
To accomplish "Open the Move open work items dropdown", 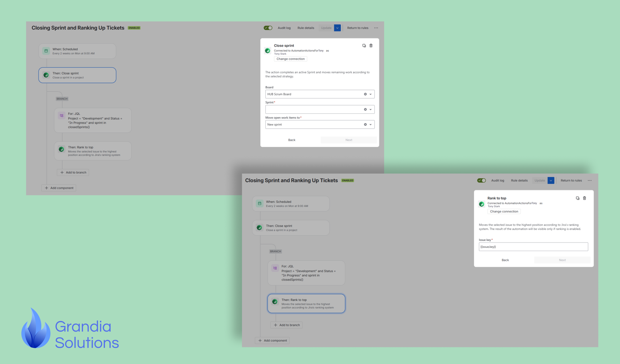I will 370,124.
